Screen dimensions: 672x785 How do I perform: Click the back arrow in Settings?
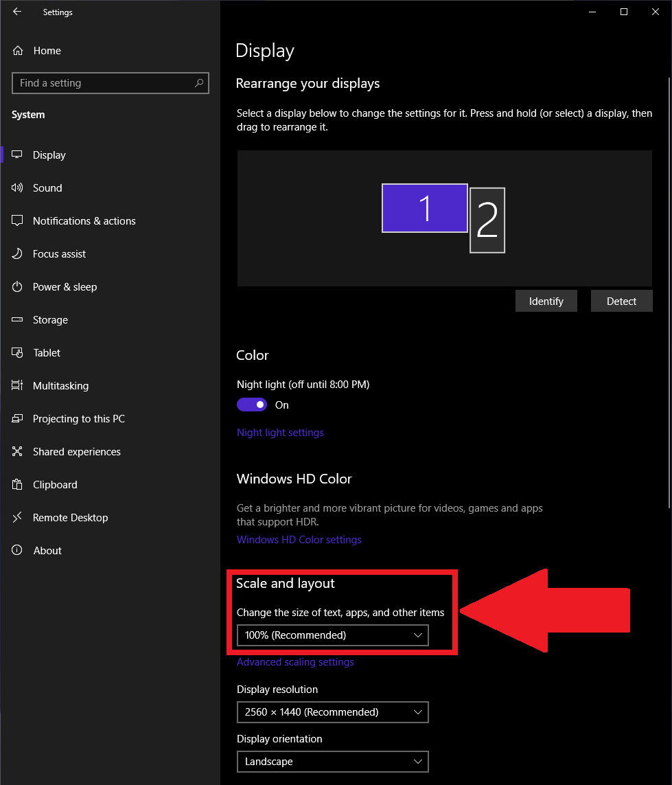click(x=17, y=12)
